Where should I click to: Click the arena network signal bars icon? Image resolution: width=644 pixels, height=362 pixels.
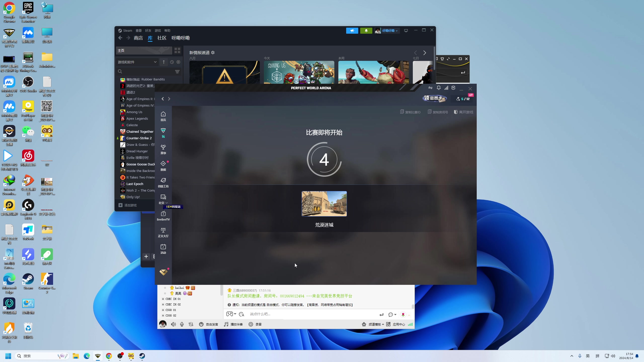pos(446,88)
